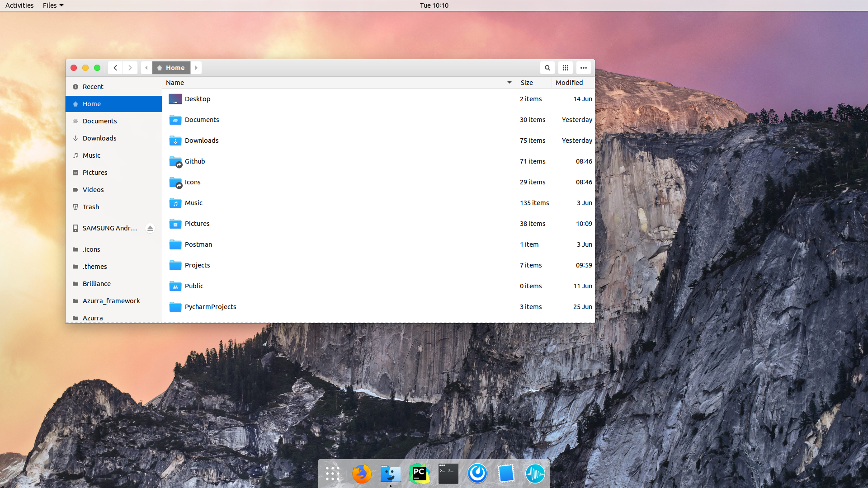Open the app grid launcher in the dock
The image size is (868, 488).
[332, 474]
